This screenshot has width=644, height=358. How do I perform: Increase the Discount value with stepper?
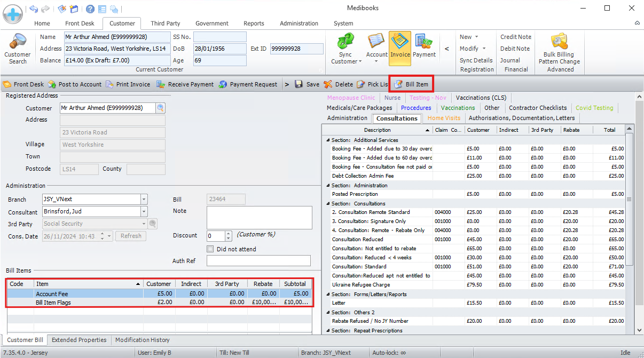(x=229, y=233)
